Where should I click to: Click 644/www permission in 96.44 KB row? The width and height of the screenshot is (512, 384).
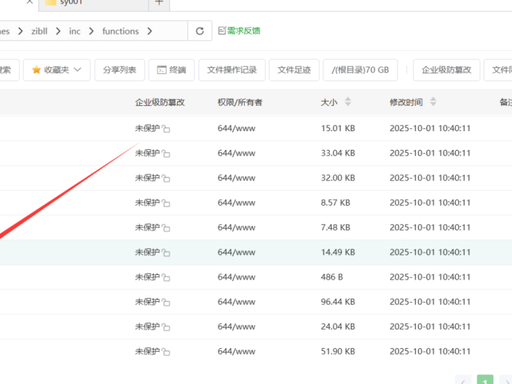coord(236,302)
